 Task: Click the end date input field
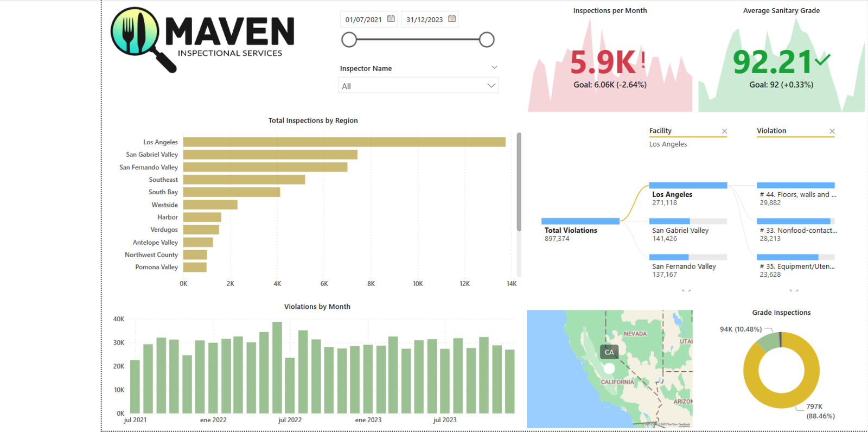click(x=424, y=20)
